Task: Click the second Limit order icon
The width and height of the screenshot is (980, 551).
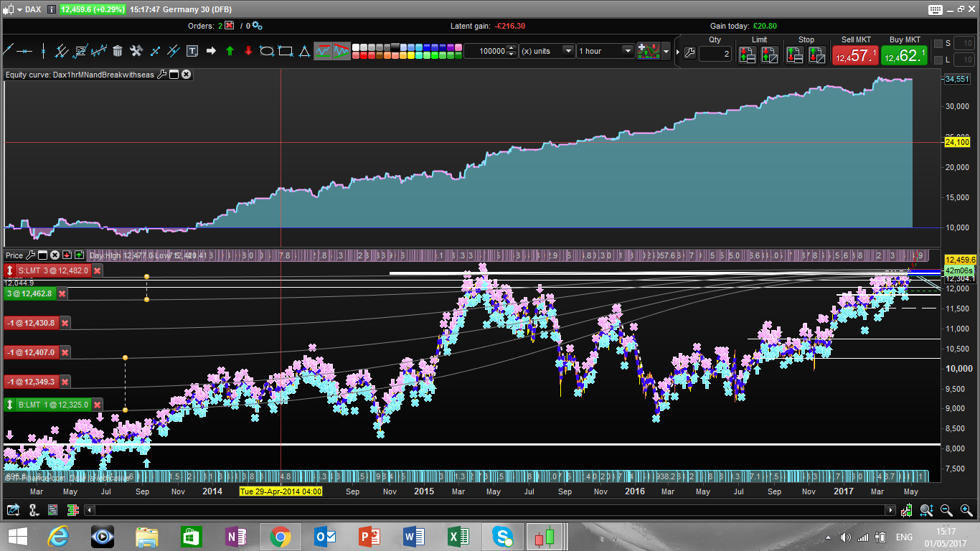Action: [x=770, y=54]
